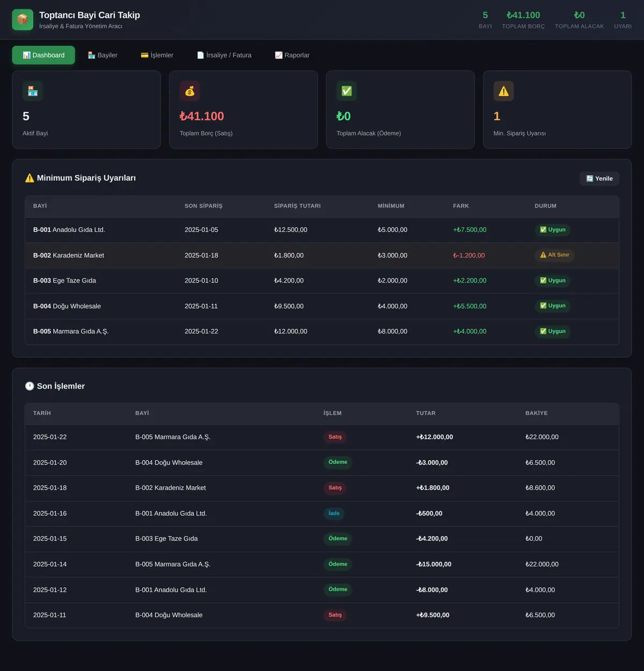Open the İrsaliye / Fatura tab
This screenshot has height=671, width=644.
click(224, 55)
